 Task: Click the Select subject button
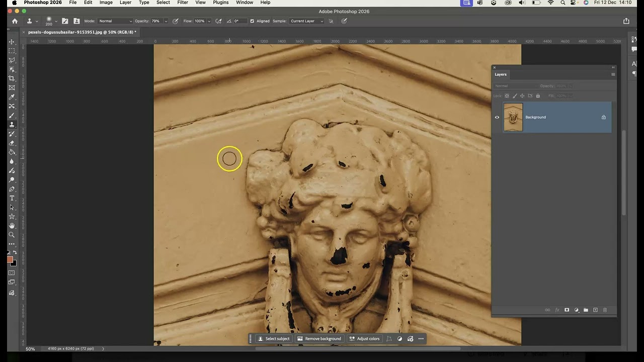pyautogui.click(x=274, y=339)
